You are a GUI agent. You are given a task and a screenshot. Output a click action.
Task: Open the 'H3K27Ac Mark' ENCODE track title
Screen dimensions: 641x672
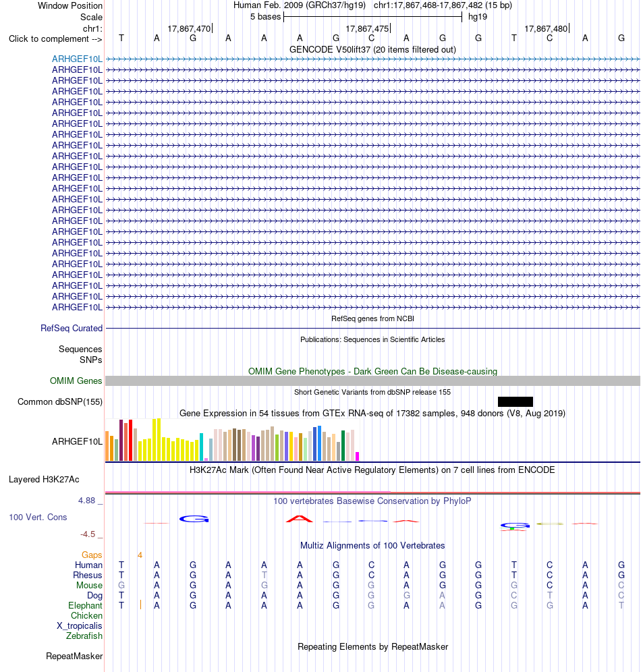pos(372,470)
